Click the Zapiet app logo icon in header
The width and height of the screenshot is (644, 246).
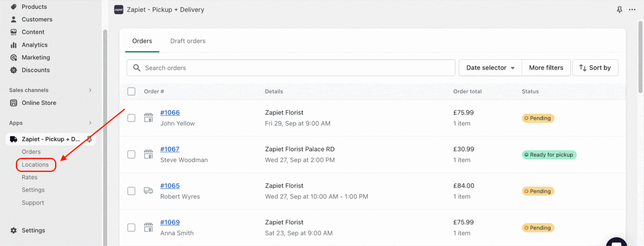tap(119, 10)
